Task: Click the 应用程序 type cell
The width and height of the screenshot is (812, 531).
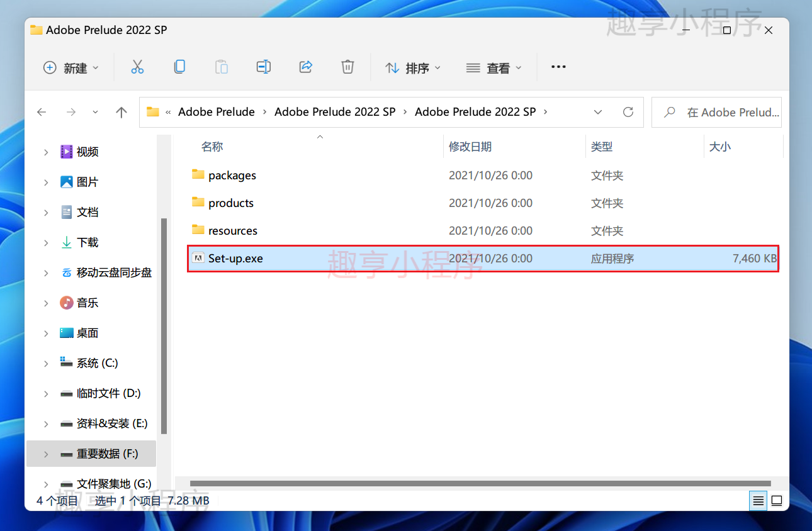Action: coord(612,258)
